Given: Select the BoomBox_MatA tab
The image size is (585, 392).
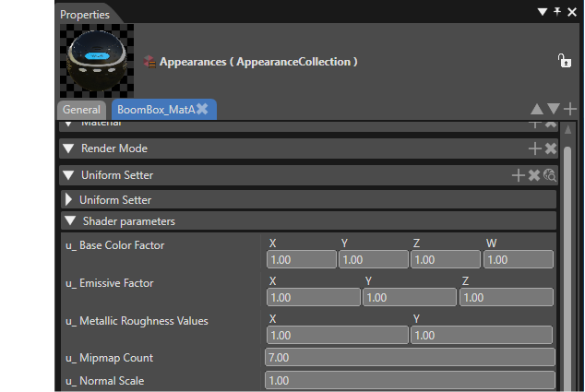Looking at the screenshot, I should point(156,109).
